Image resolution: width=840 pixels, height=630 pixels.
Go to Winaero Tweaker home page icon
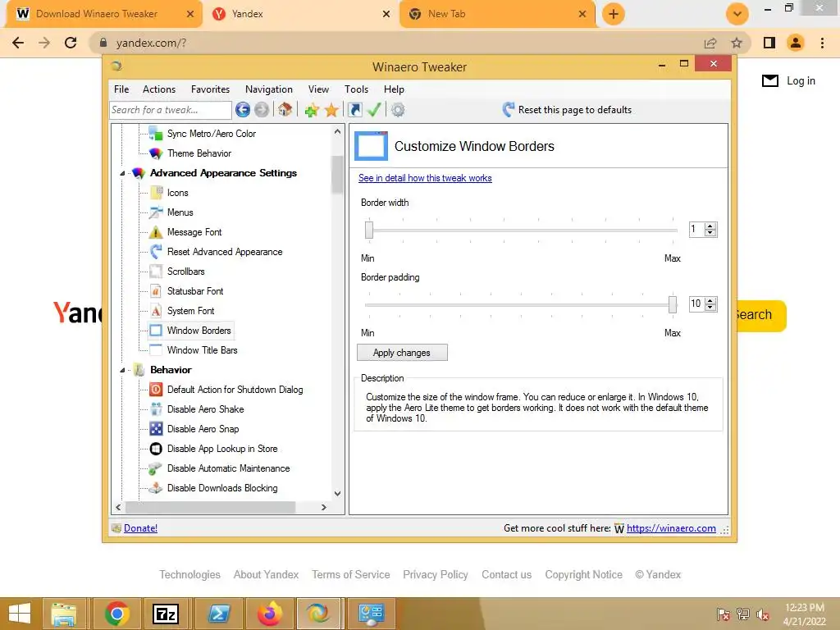click(x=285, y=110)
